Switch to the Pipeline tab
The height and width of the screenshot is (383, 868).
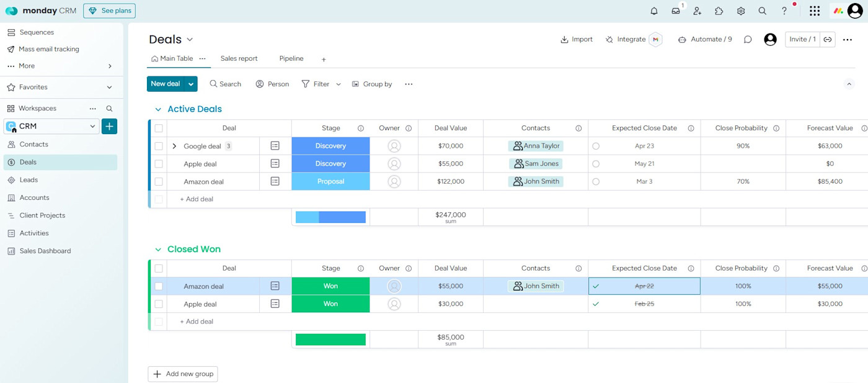coord(291,58)
